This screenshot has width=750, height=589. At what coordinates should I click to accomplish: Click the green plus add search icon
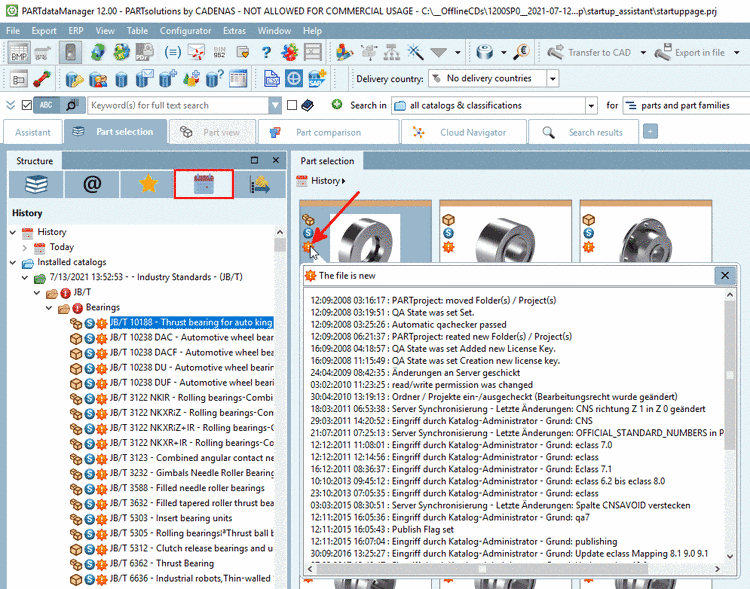[x=337, y=104]
